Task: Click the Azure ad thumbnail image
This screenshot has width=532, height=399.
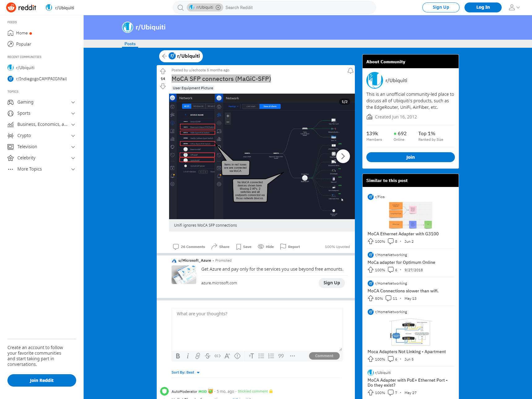Action: [184, 275]
